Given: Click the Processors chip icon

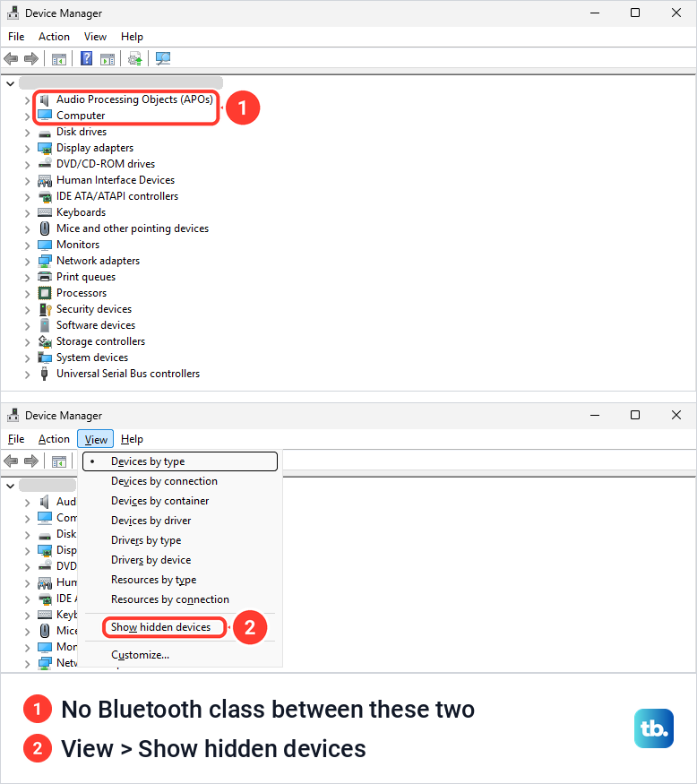Looking at the screenshot, I should click(x=45, y=293).
